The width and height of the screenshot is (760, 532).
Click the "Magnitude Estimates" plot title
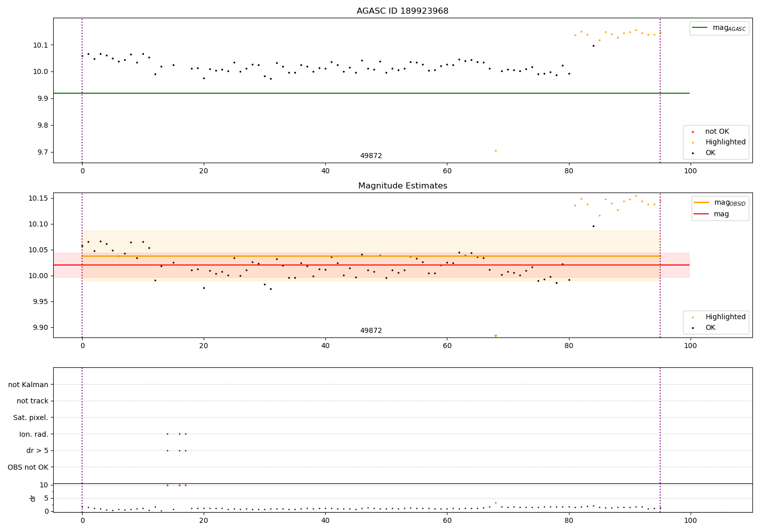402,186
